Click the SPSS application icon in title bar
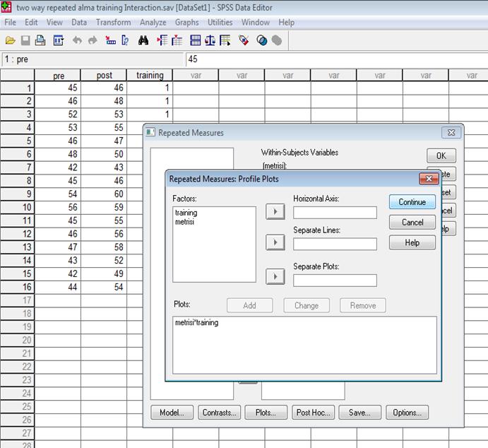The image size is (488, 448). pyautogui.click(x=6, y=7)
